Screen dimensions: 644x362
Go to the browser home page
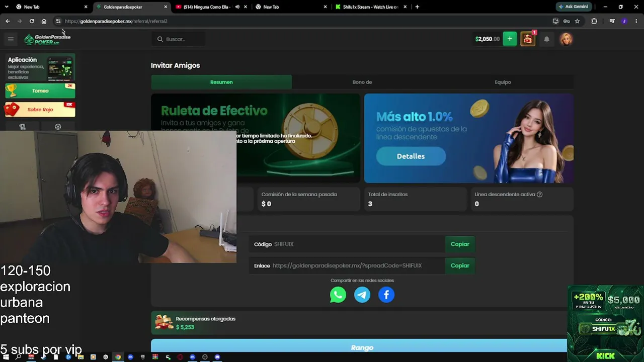[x=44, y=21]
